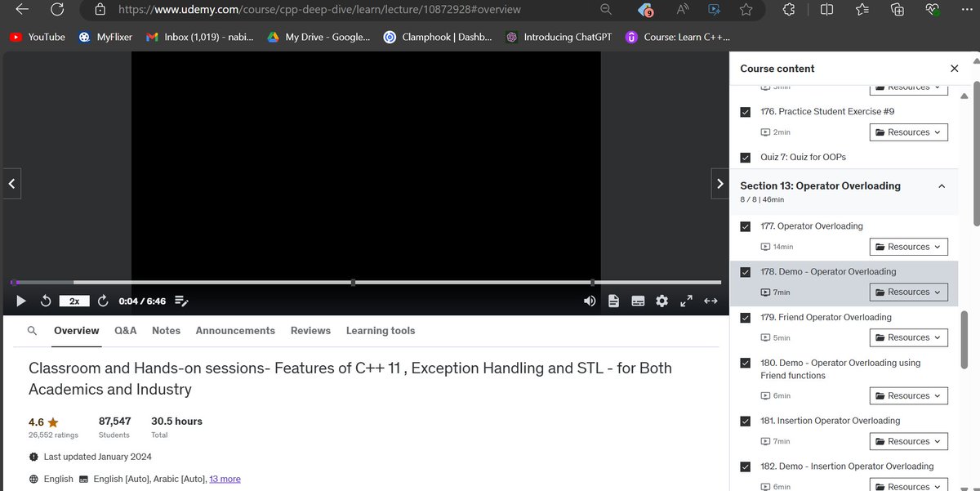Screen dimensions: 980x491
Task: Go to next lecture arrow
Action: (x=719, y=184)
